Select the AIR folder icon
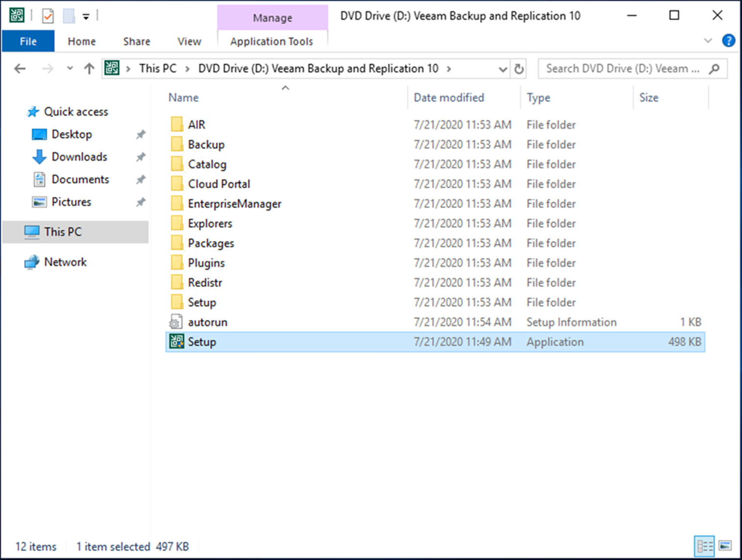Image resolution: width=742 pixels, height=560 pixels. tap(177, 125)
